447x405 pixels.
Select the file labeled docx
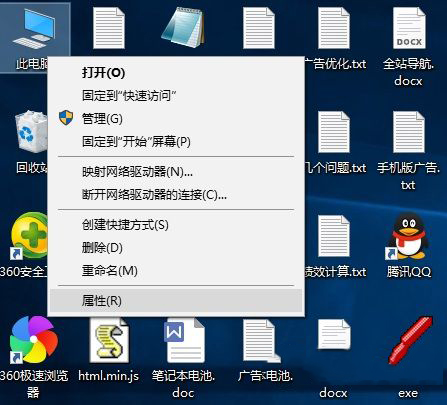tap(334, 334)
